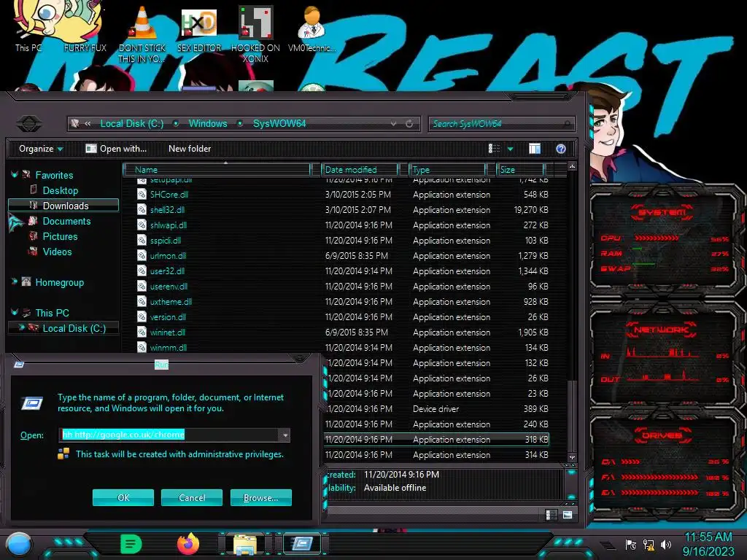The image size is (747, 560).
Task: Click uxtheme.dll file icon
Action: tap(142, 301)
